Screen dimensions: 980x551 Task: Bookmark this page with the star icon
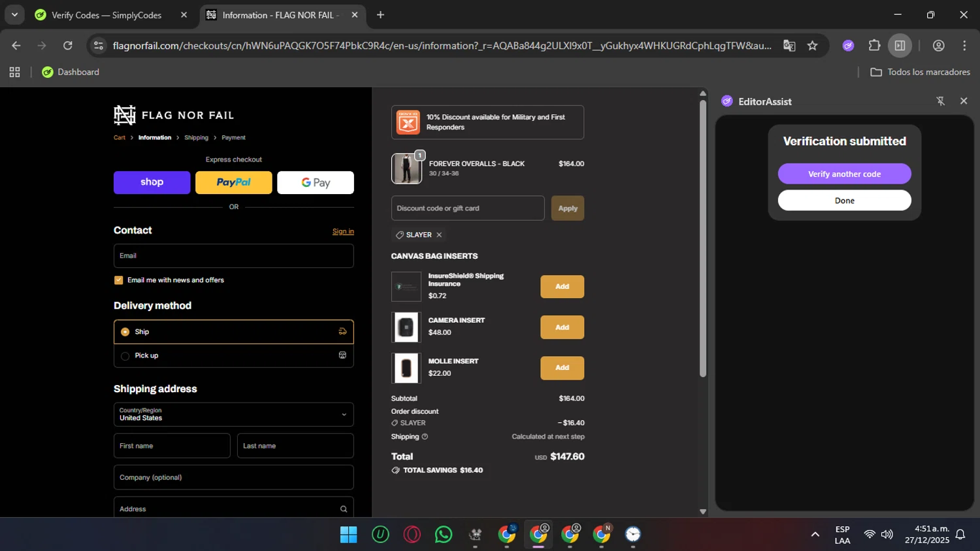[812, 46]
